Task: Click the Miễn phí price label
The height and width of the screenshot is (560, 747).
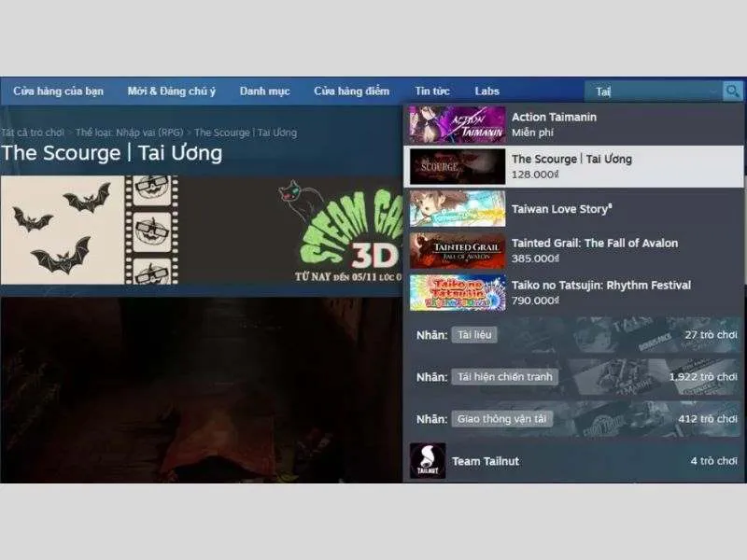Action: click(532, 133)
